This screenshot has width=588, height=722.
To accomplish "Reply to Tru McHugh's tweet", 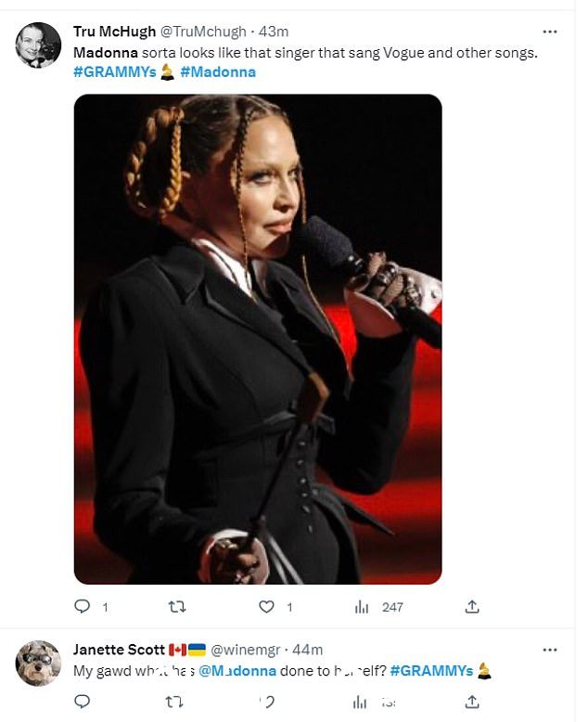I will [83, 606].
